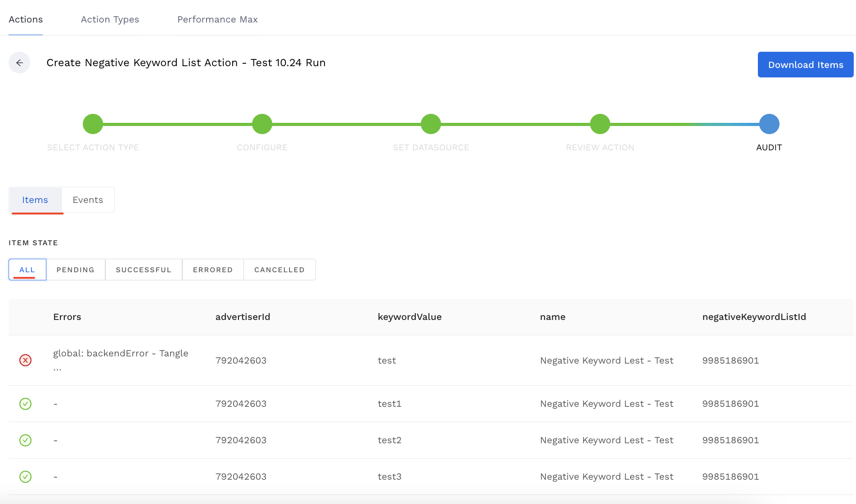Show only SUCCESSFUL items

[144, 270]
